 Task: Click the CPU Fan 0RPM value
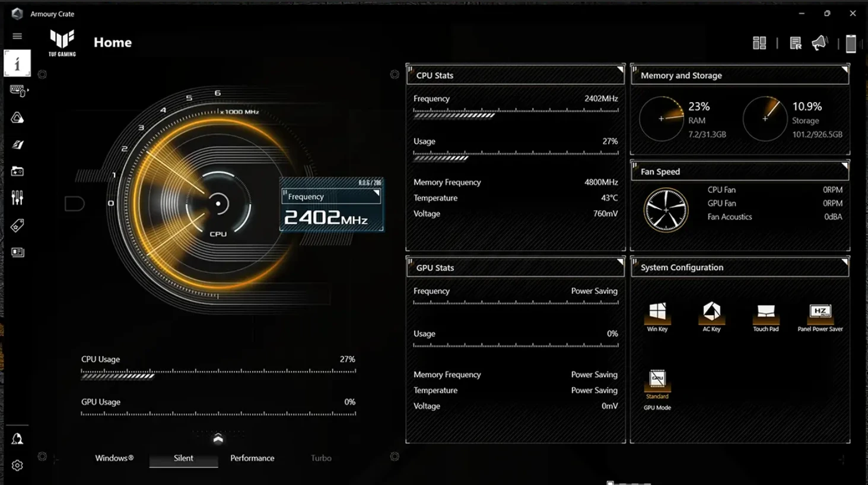click(x=832, y=190)
